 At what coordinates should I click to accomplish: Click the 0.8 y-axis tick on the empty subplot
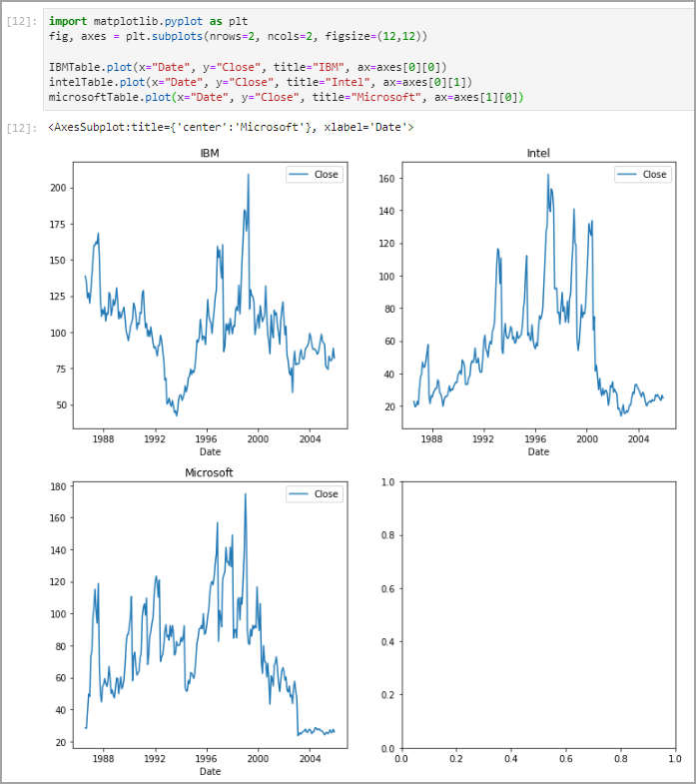[388, 535]
